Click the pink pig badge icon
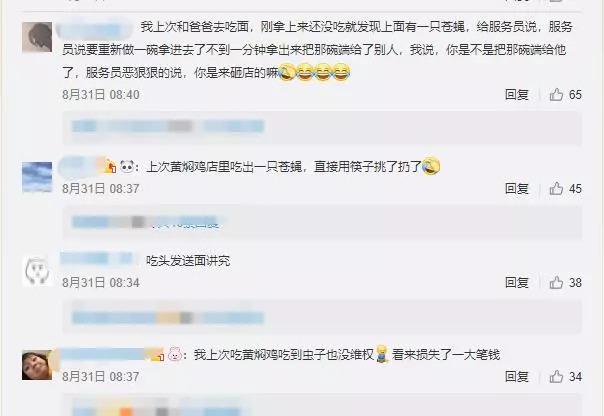The width and height of the screenshot is (604, 416). (175, 354)
